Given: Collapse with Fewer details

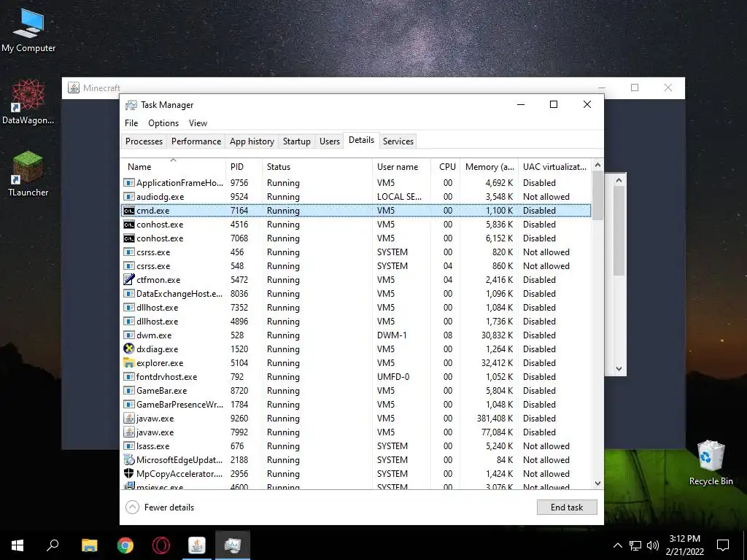Looking at the screenshot, I should (x=160, y=507).
